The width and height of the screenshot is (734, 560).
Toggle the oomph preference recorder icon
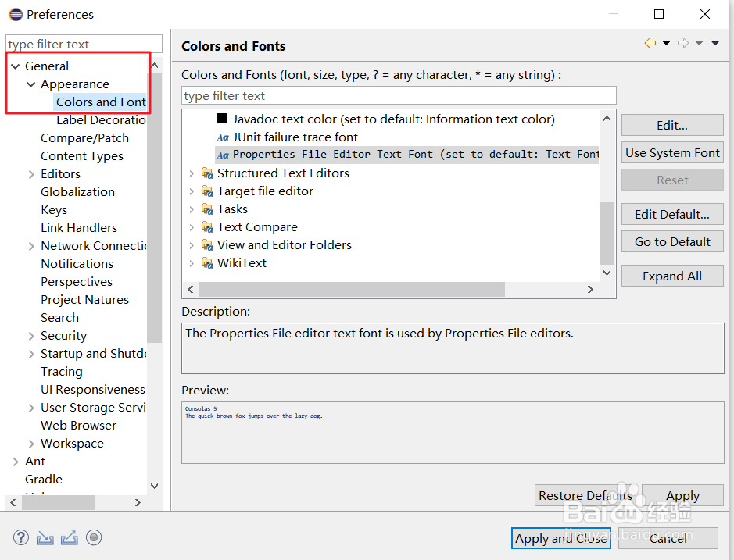point(94,537)
